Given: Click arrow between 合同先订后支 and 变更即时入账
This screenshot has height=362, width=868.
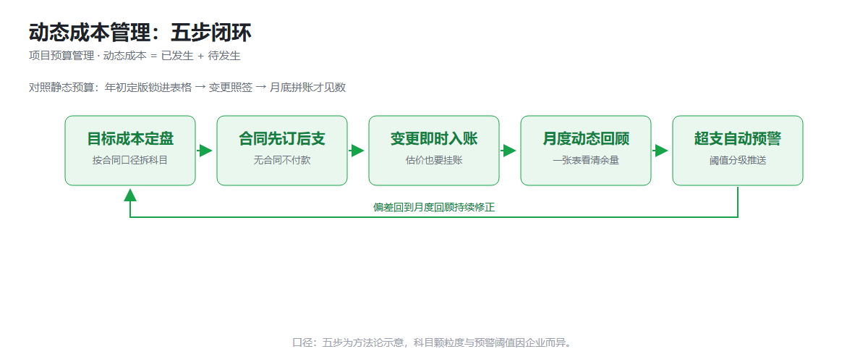Looking at the screenshot, I should (x=357, y=151).
